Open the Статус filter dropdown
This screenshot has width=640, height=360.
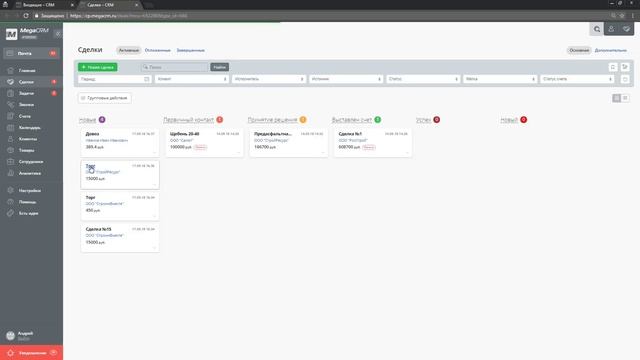point(423,79)
